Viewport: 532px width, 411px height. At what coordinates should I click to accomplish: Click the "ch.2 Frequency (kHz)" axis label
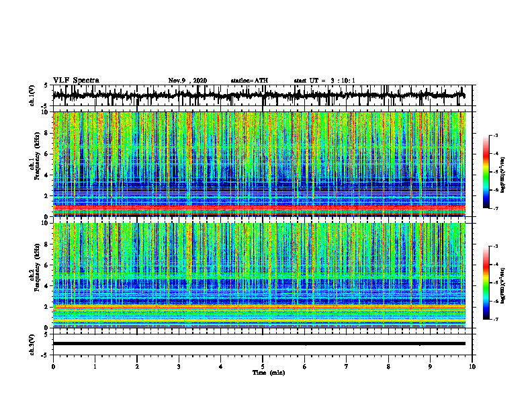point(35,267)
